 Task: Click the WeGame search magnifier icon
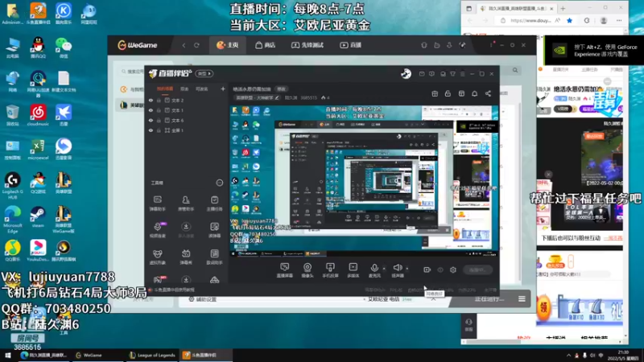coord(515,70)
